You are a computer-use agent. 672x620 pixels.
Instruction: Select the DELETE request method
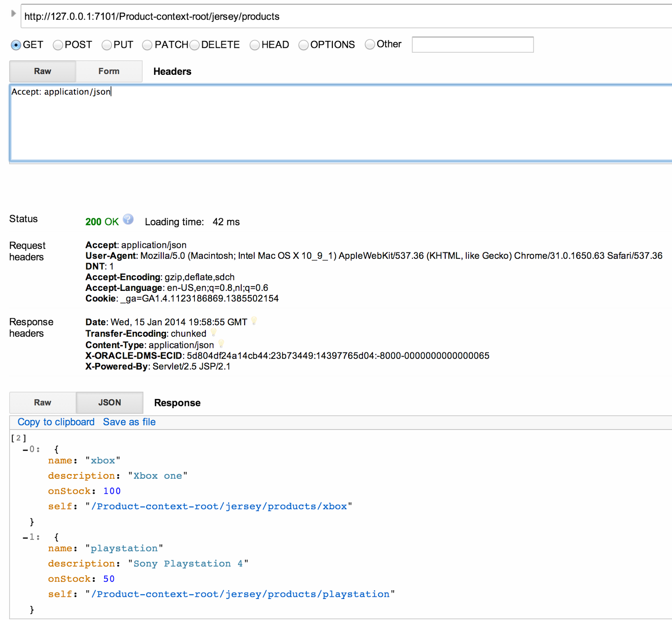[195, 45]
